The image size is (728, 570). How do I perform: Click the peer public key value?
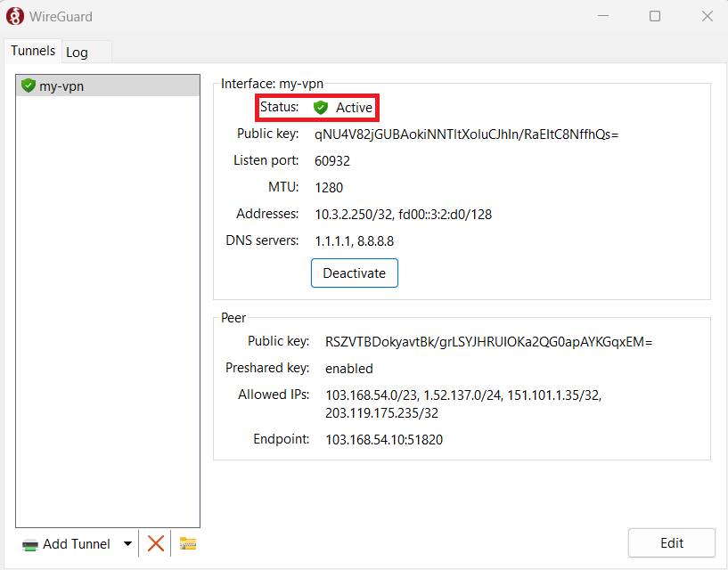click(488, 342)
